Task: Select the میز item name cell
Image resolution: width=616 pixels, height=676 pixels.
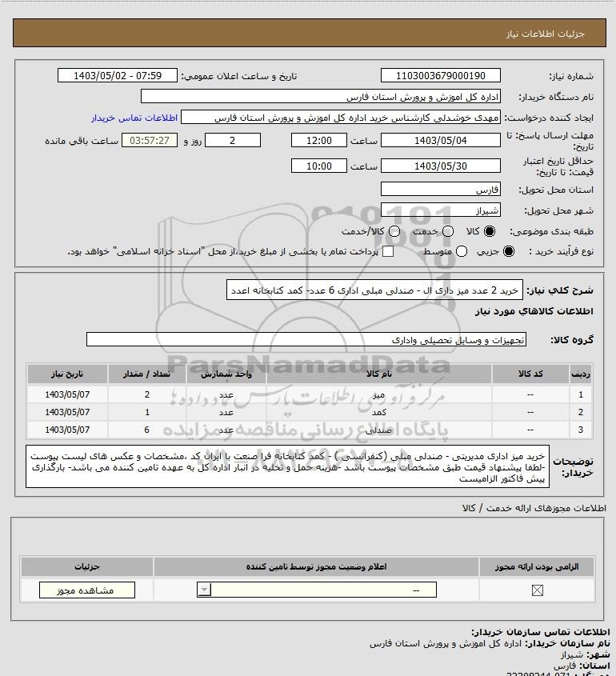Action: tap(379, 394)
